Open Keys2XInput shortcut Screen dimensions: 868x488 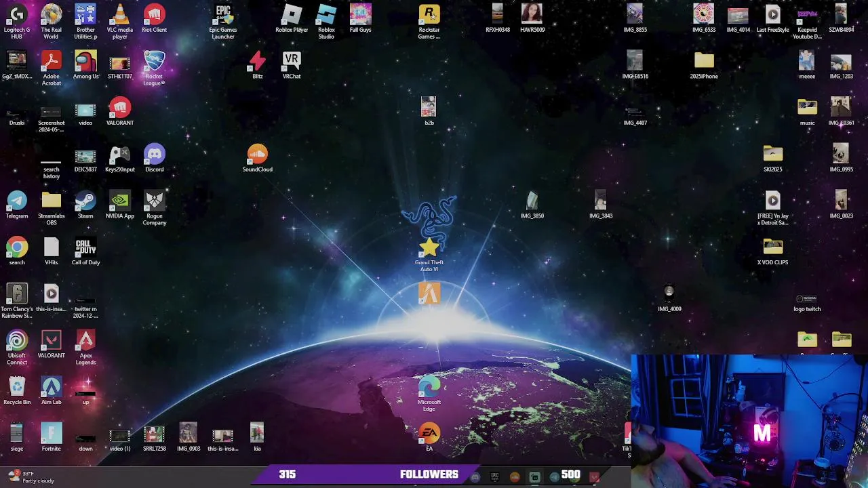[120, 159]
